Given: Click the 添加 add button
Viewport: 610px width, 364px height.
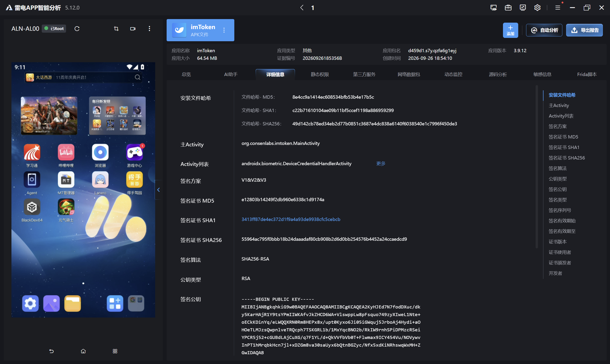Looking at the screenshot, I should click(511, 30).
